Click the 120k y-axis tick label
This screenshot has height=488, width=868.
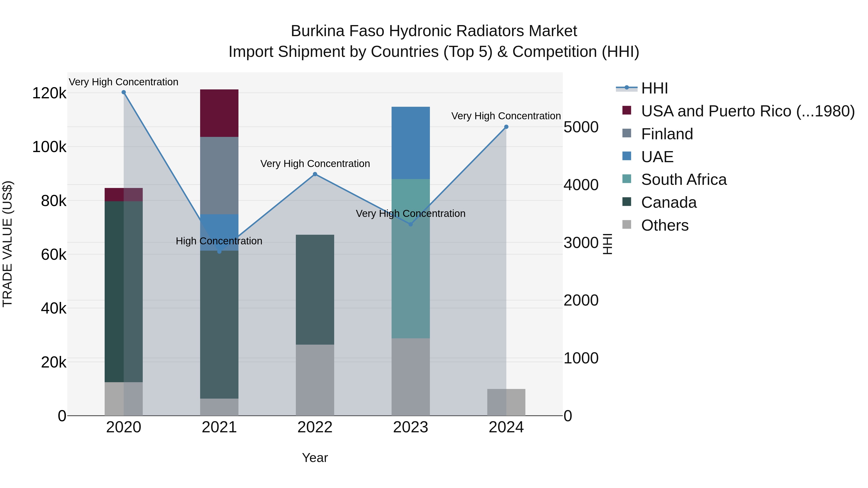click(x=49, y=93)
